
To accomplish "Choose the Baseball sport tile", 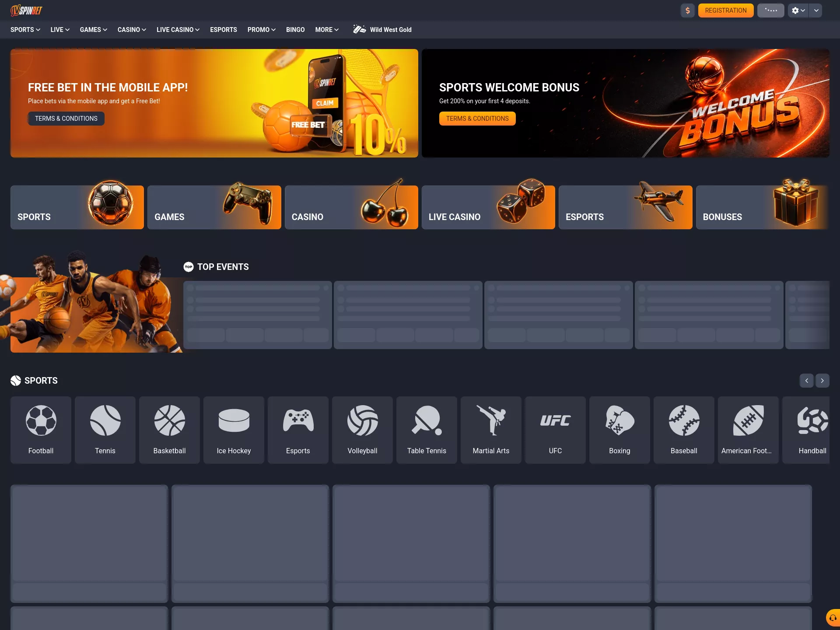I will (684, 430).
